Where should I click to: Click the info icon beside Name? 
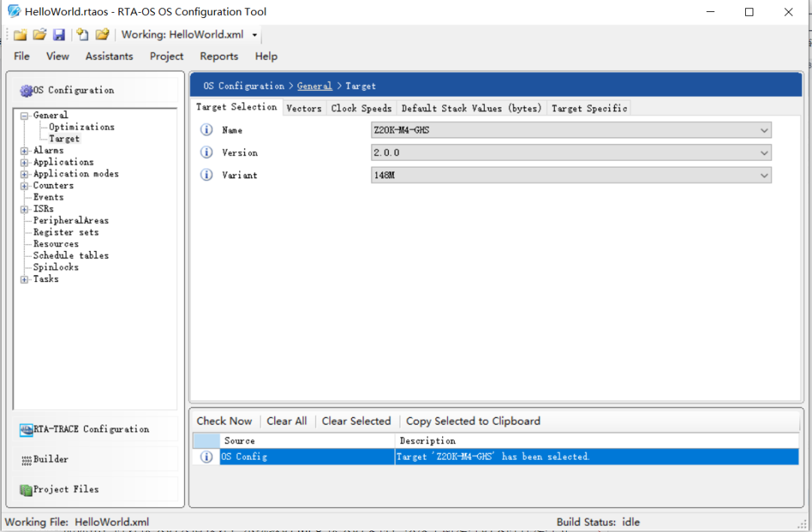pyautogui.click(x=207, y=130)
